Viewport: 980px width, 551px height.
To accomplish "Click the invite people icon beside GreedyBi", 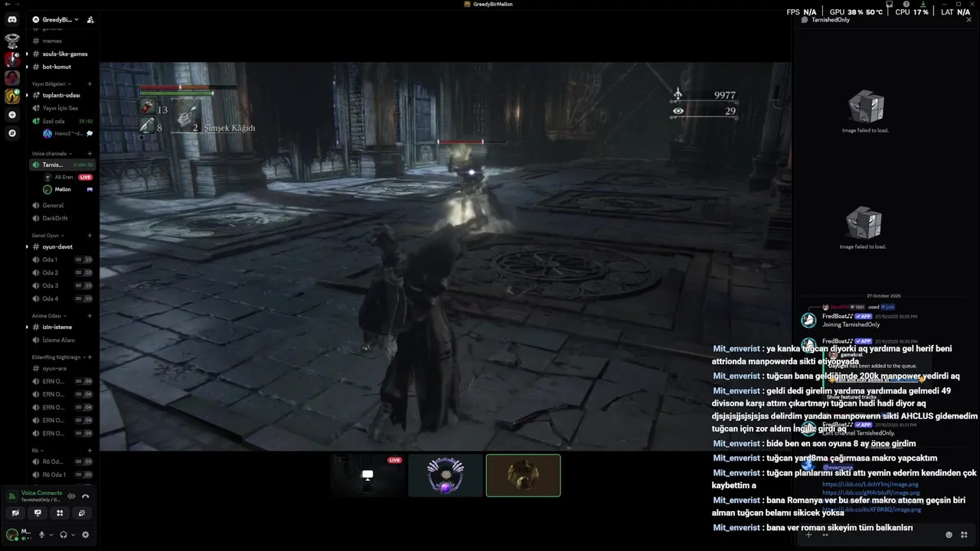I will (90, 20).
